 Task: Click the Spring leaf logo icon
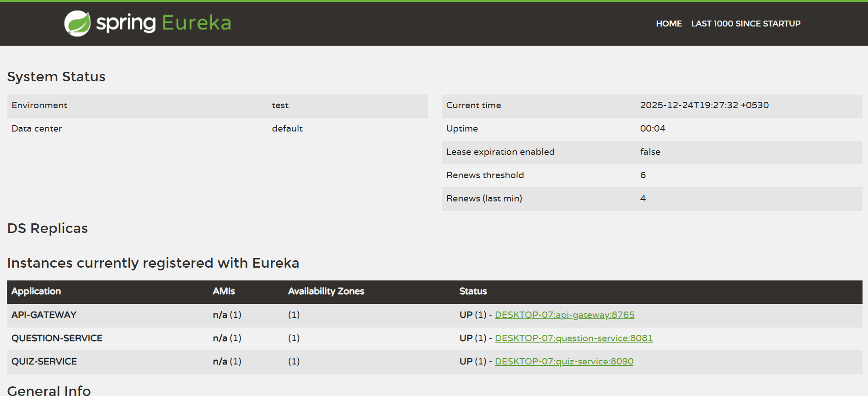[x=77, y=23]
